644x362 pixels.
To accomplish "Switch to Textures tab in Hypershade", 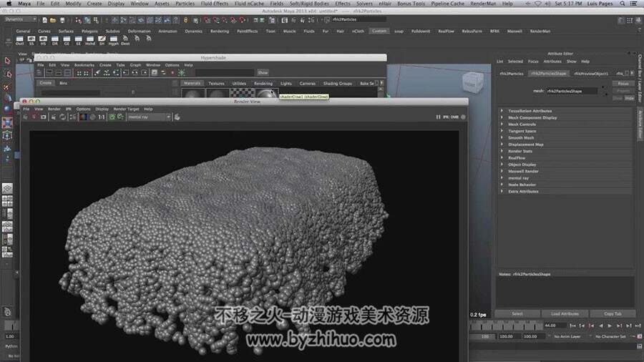I will 216,83.
